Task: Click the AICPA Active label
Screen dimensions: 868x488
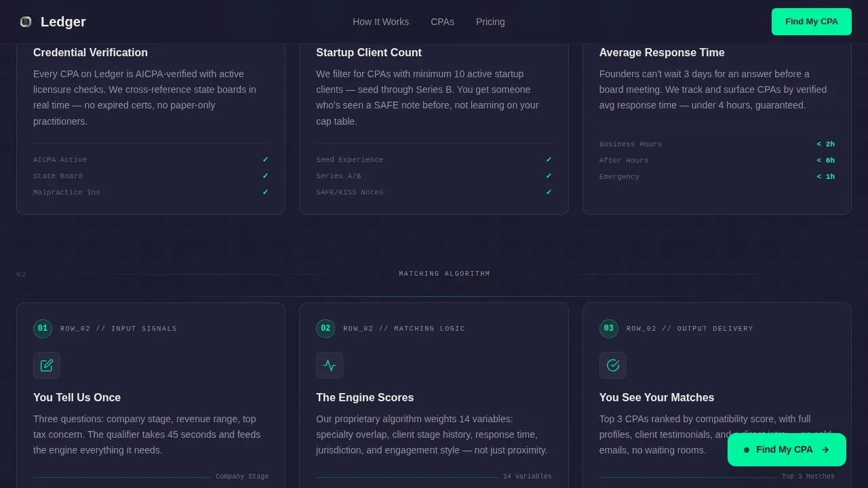Action: click(60, 160)
